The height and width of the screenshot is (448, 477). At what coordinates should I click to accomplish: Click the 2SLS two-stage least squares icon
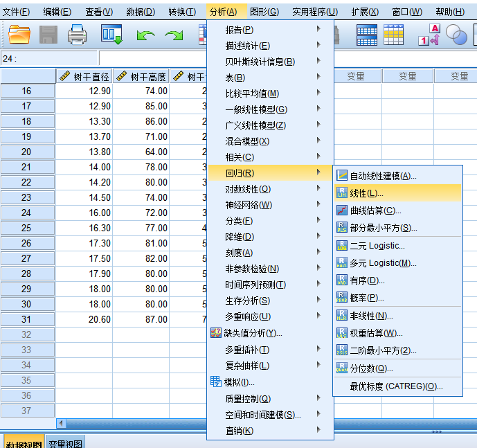[x=342, y=350]
